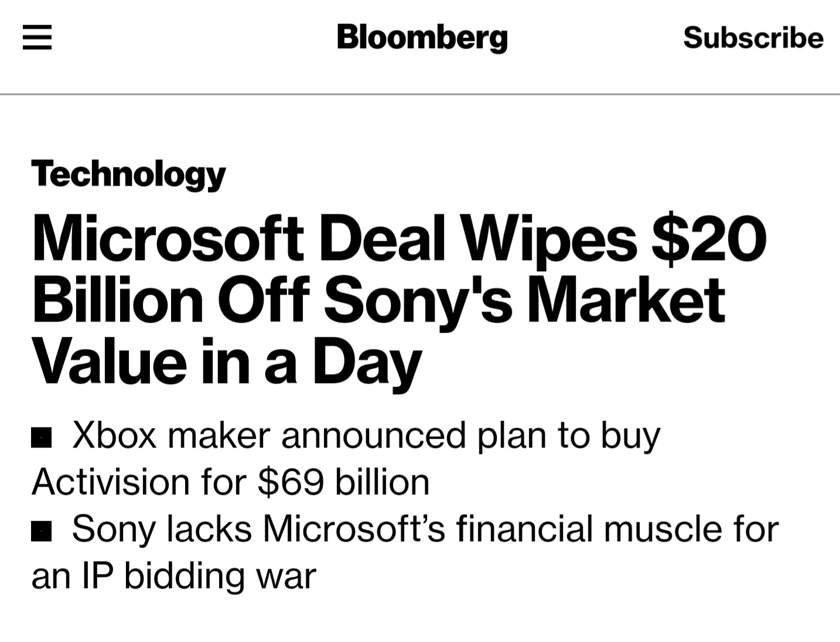Click the word Xbox in first bullet
The image size is (840, 642).
point(114,436)
